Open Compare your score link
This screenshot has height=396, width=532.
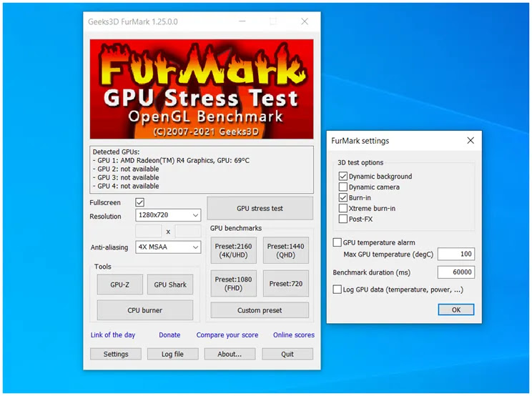click(x=227, y=335)
